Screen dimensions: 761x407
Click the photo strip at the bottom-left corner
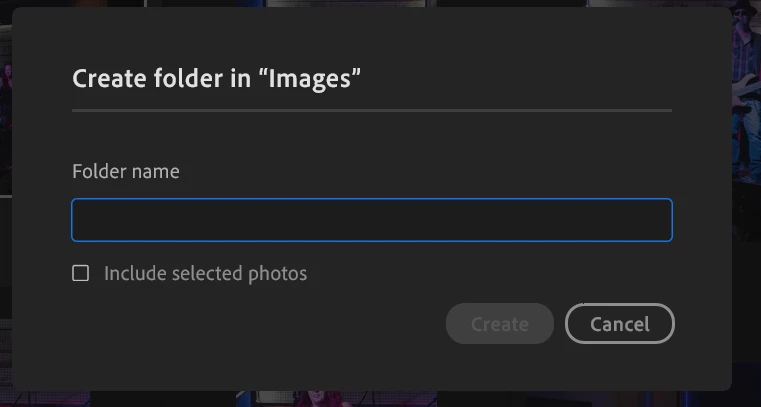(x=45, y=399)
